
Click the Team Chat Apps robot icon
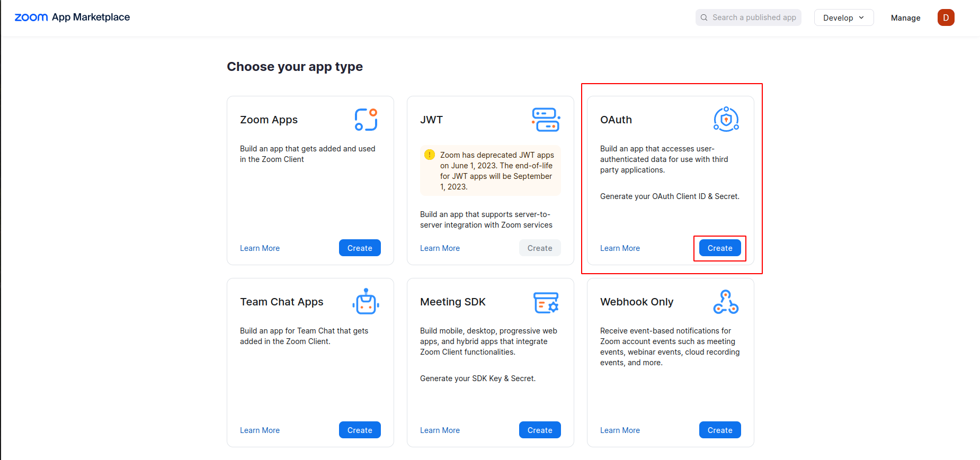(x=366, y=302)
